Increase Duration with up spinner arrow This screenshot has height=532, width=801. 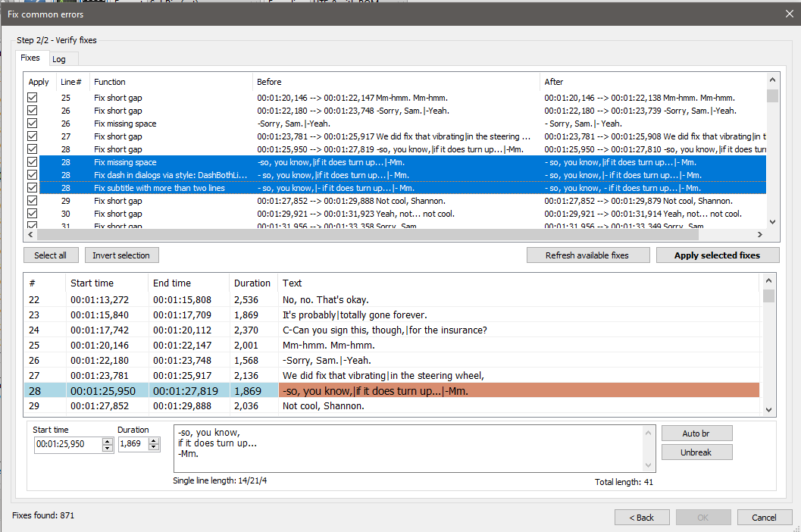click(154, 440)
